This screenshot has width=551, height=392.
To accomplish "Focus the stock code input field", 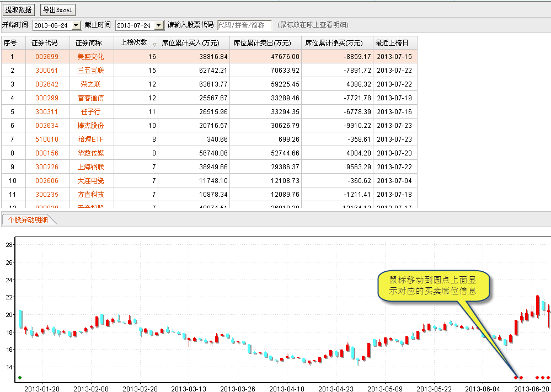I will (244, 25).
